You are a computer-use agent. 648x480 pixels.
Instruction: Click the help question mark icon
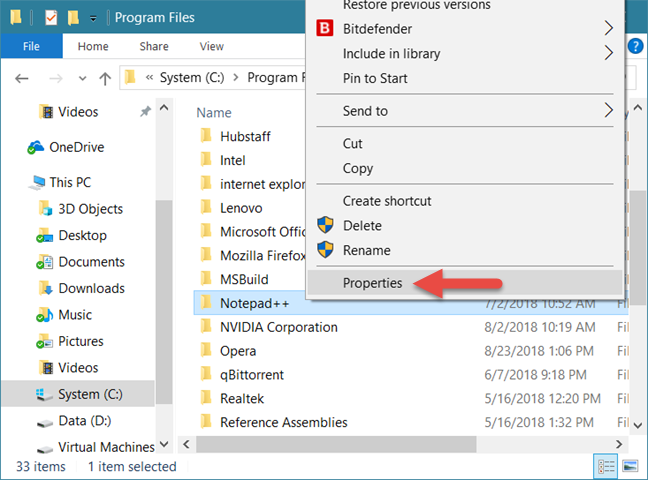(x=635, y=46)
